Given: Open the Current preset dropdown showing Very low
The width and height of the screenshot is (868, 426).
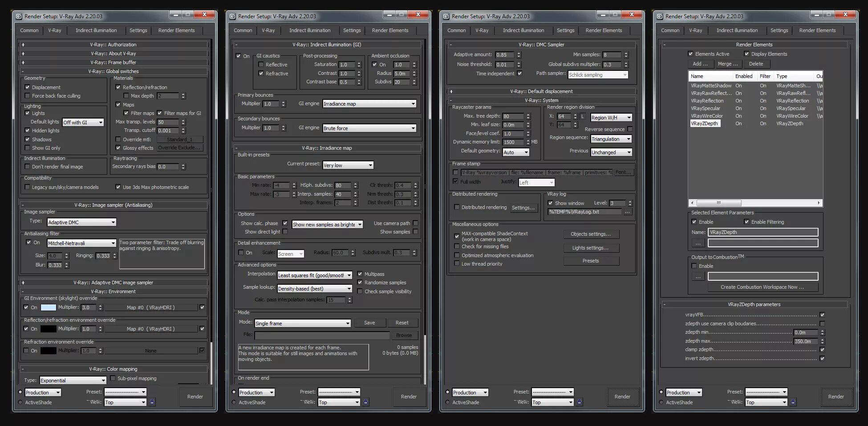Looking at the screenshot, I should click(348, 165).
